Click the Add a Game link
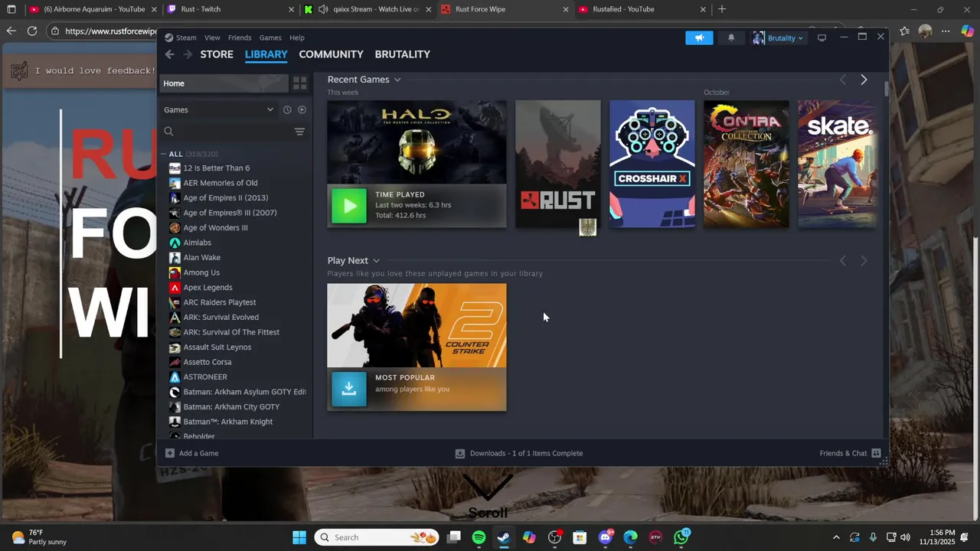 [x=198, y=453]
